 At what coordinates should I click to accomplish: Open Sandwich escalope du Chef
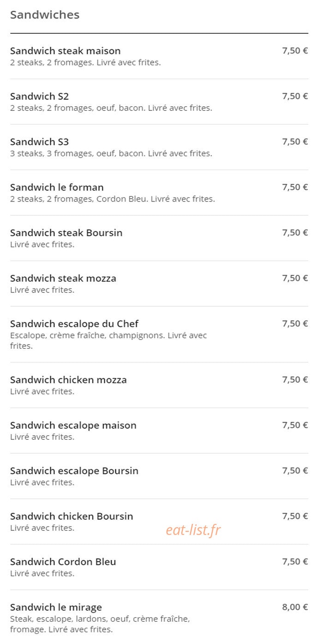(x=159, y=334)
